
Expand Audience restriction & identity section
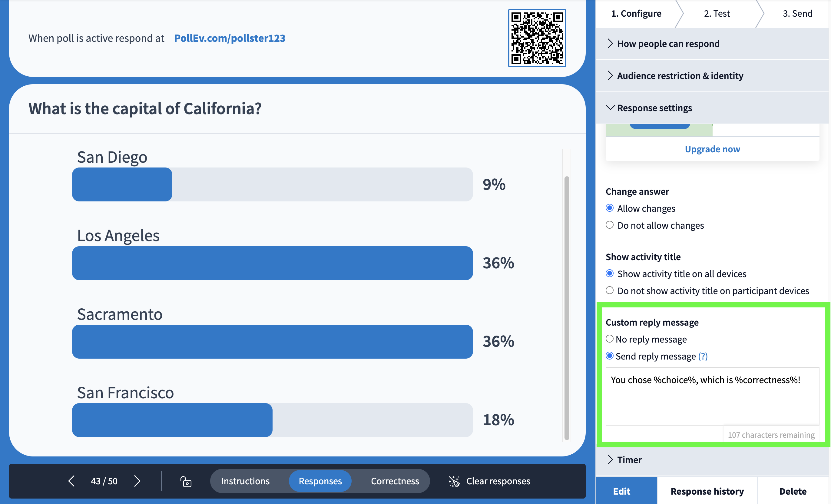tap(712, 76)
